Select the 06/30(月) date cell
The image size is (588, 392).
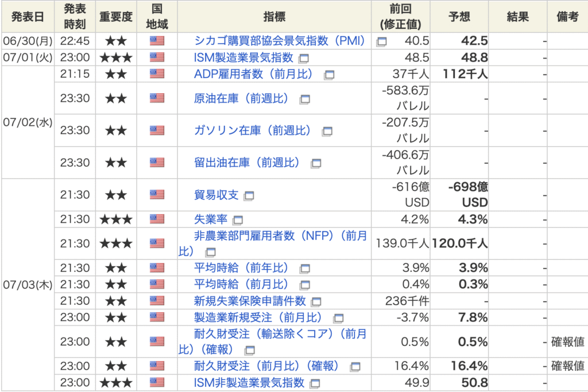[28, 41]
